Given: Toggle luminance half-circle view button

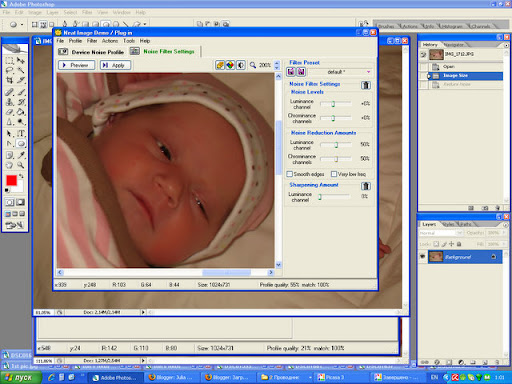Looking at the screenshot, I should pos(241,65).
